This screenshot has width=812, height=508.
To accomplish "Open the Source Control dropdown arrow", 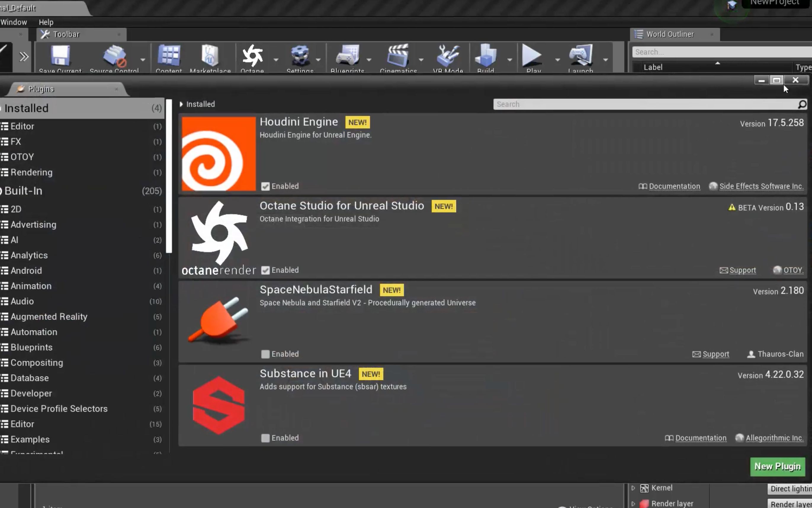I will 143,60.
